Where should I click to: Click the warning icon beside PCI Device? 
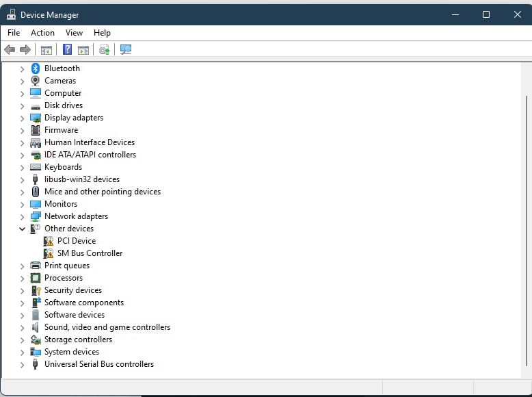pyautogui.click(x=49, y=241)
